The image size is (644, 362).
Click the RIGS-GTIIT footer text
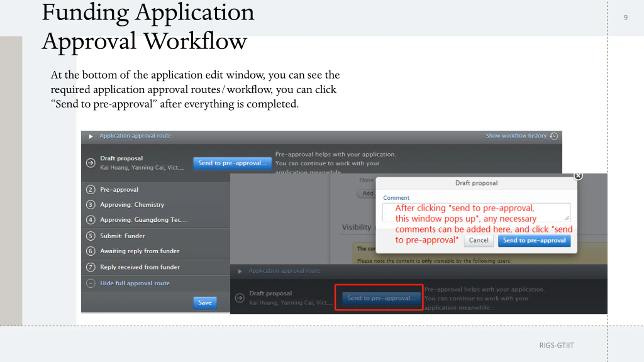(556, 345)
